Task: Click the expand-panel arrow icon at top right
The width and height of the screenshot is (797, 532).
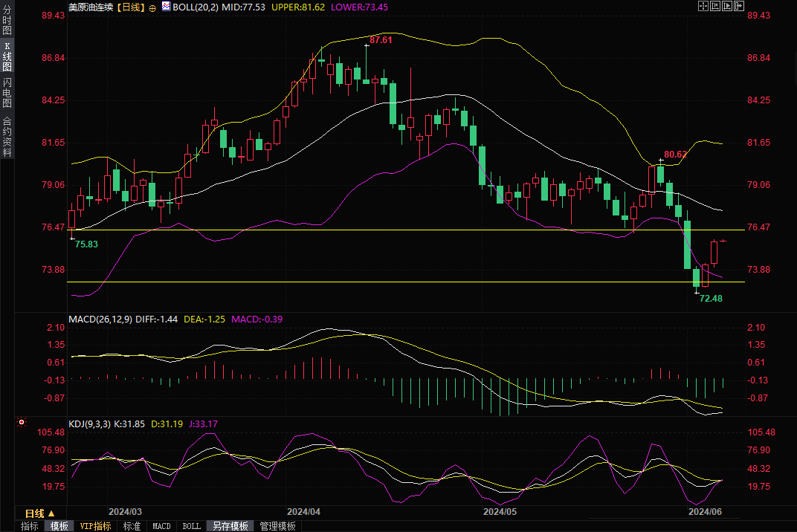Action: [740, 7]
